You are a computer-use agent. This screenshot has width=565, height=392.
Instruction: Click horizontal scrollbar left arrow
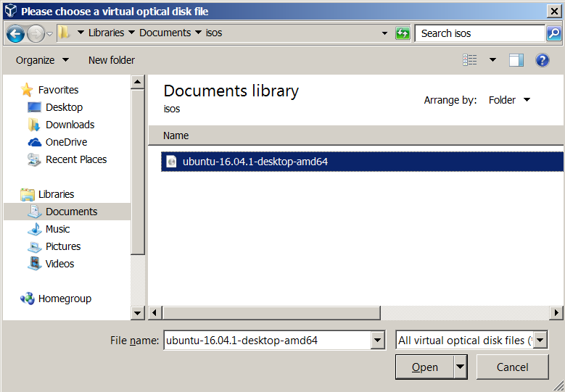click(154, 313)
